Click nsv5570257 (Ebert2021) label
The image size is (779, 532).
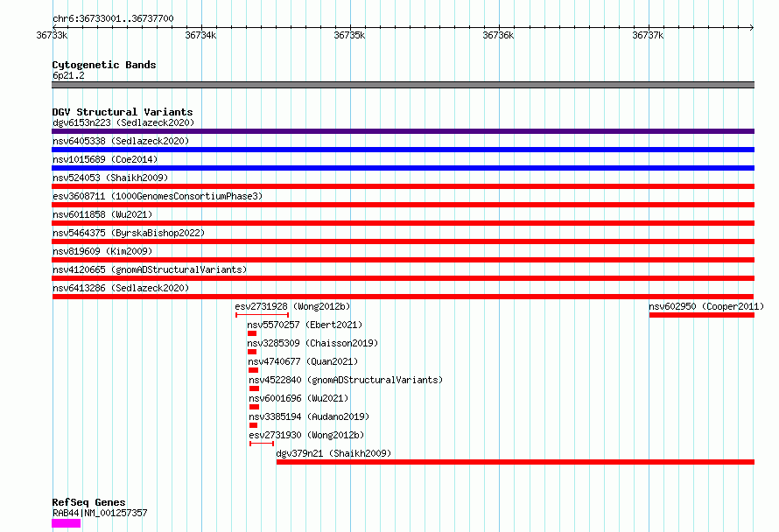tap(305, 325)
